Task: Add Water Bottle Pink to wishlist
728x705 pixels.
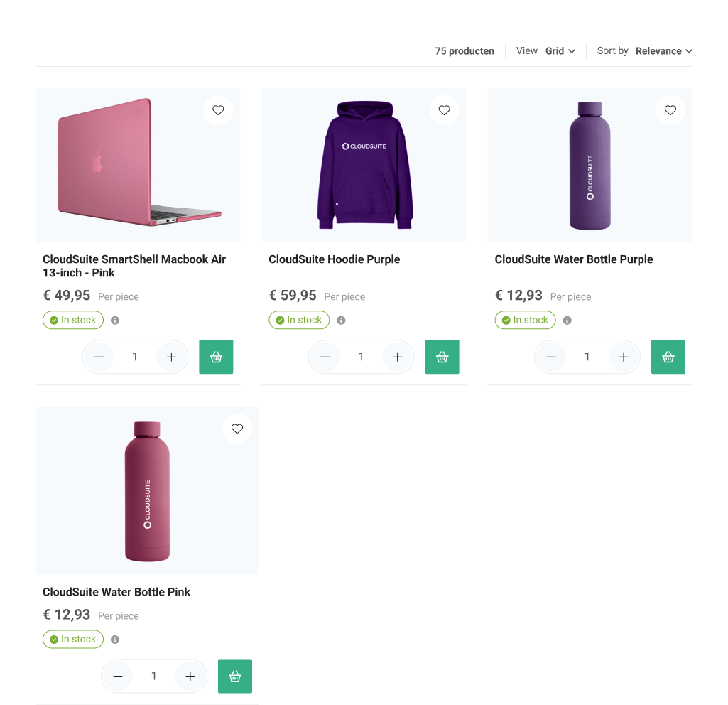Action: point(237,429)
